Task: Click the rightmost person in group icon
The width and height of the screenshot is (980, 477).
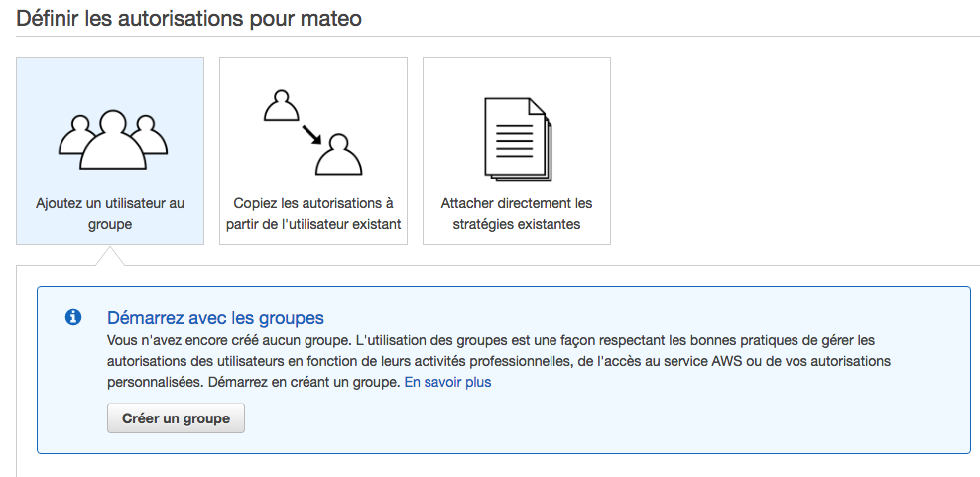Action: (147, 135)
